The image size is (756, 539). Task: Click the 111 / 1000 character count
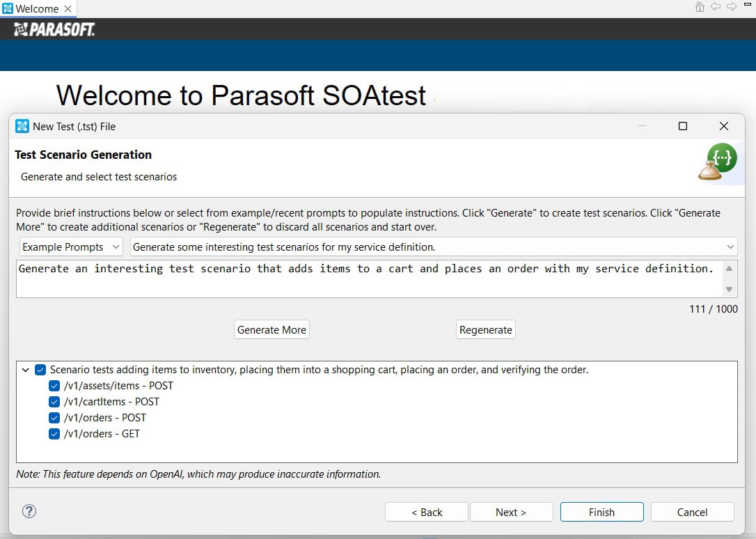pyautogui.click(x=713, y=309)
